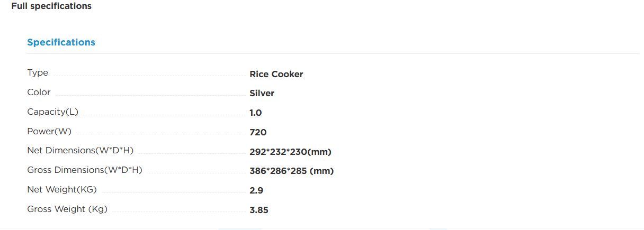
Task: Select the 1.0 capacity value
Action: point(256,113)
